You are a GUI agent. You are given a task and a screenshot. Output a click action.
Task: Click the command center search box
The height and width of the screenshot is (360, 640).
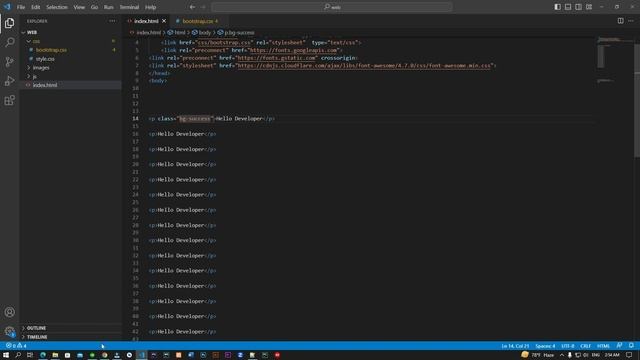332,7
